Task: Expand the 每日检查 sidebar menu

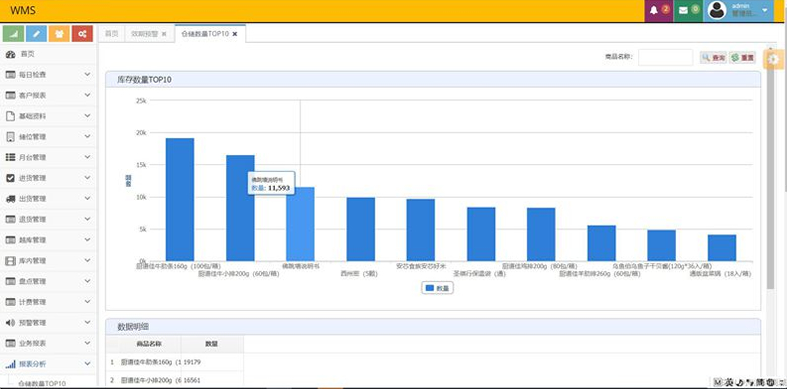Action: click(x=49, y=75)
